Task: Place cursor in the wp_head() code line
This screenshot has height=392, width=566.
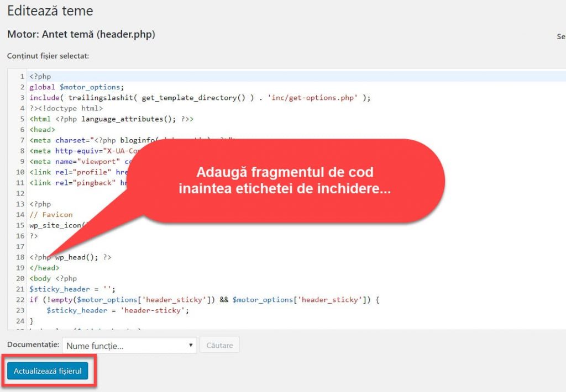Action: click(x=83, y=257)
